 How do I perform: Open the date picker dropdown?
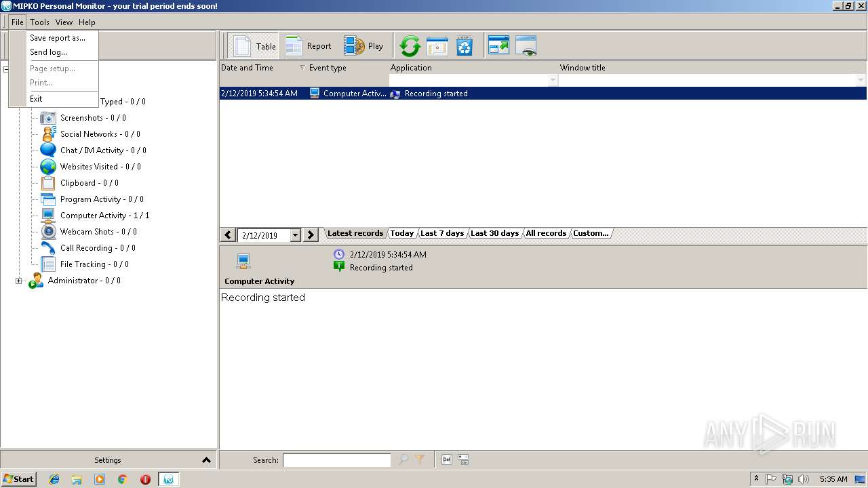[x=295, y=235]
